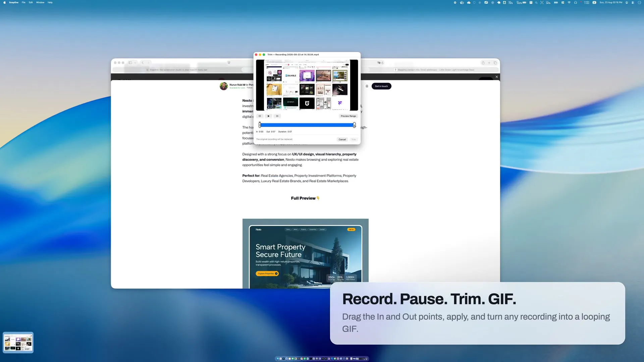Open the Wi-Fi menu bar icon
Viewport: 644px width, 362px height.
[x=569, y=2]
